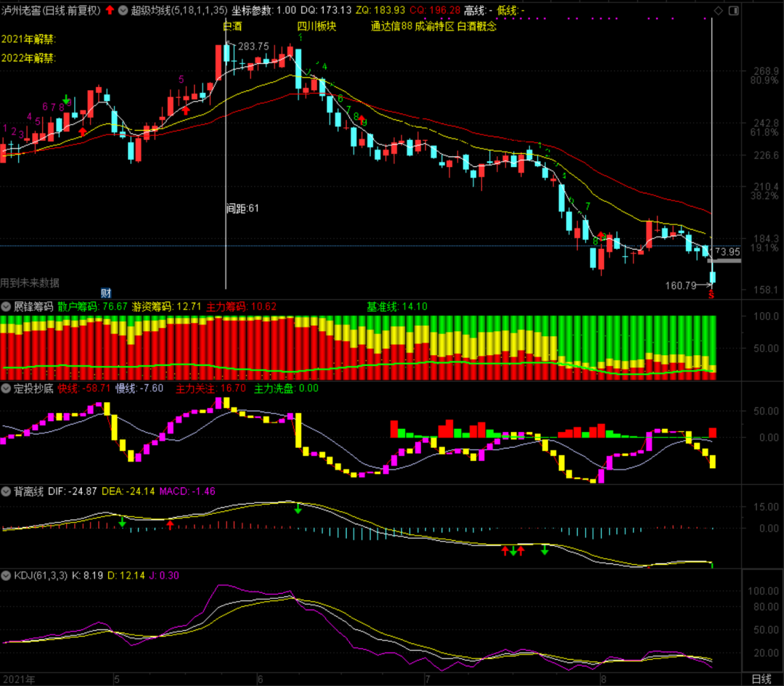784x686 pixels.
Task: Click the green down arrow above April candles
Action: coord(66,99)
